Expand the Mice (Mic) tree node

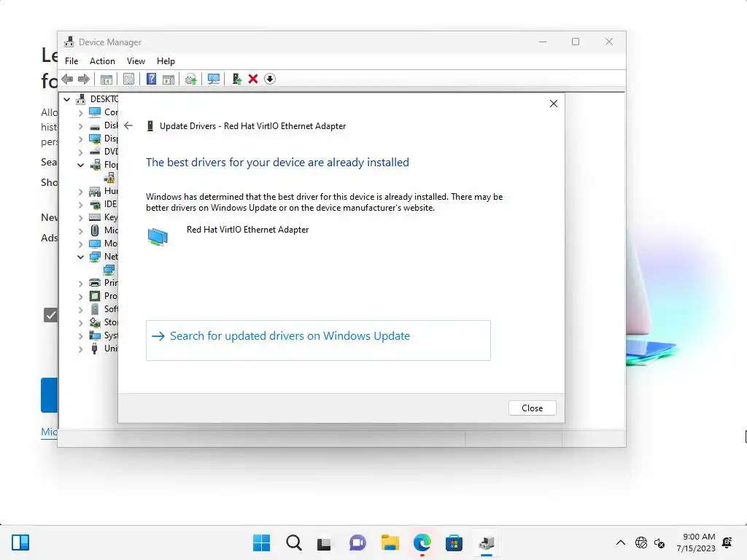pyautogui.click(x=80, y=231)
